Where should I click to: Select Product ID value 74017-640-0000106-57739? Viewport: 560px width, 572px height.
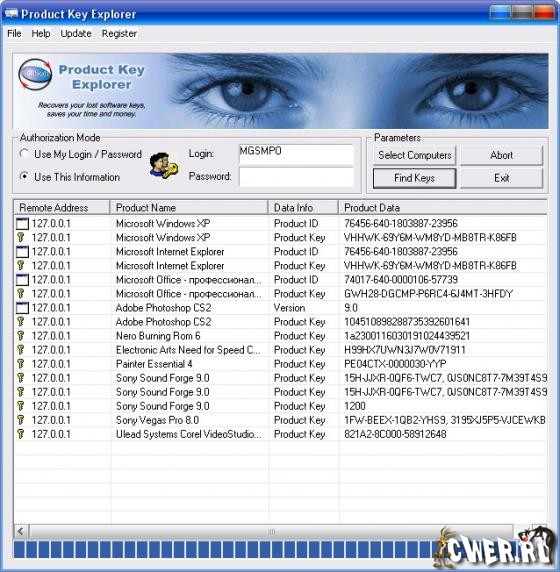(401, 280)
